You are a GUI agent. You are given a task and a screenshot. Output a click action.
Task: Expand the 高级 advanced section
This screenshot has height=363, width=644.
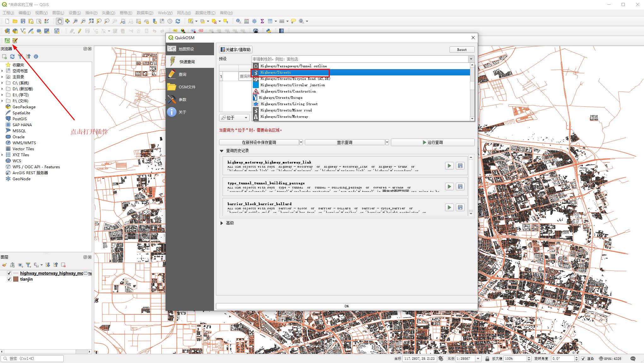coord(222,223)
